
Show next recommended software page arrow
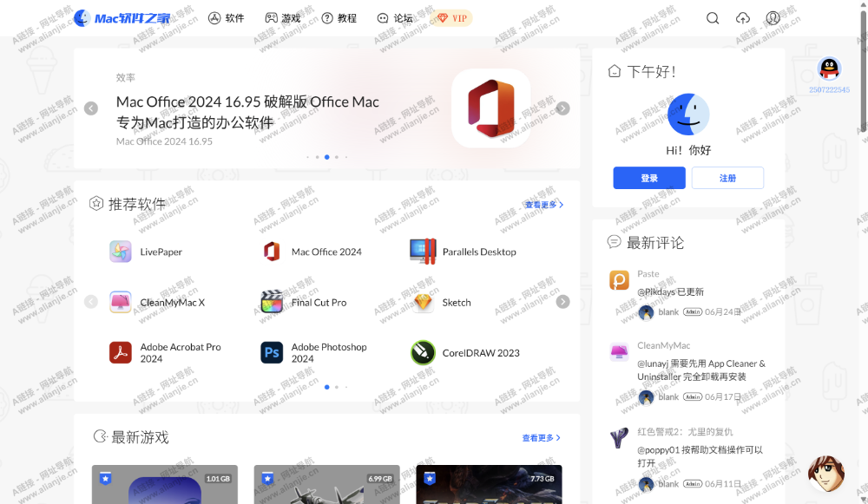563,302
